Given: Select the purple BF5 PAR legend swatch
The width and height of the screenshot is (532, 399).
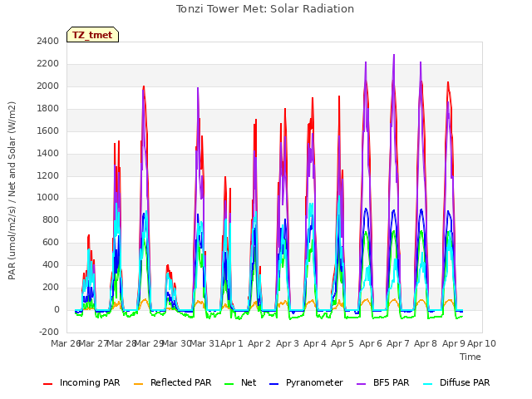Looking at the screenshot, I should 362,384.
